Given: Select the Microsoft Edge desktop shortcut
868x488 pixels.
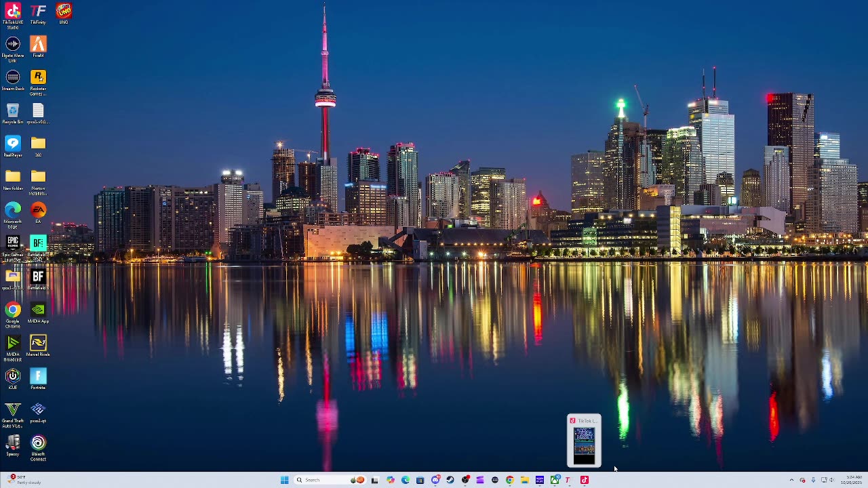Looking at the screenshot, I should [13, 216].
